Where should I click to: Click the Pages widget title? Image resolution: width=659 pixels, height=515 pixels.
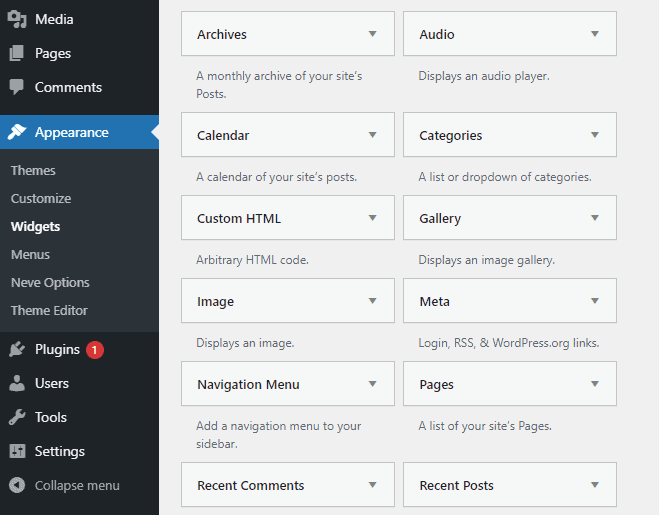(x=436, y=384)
